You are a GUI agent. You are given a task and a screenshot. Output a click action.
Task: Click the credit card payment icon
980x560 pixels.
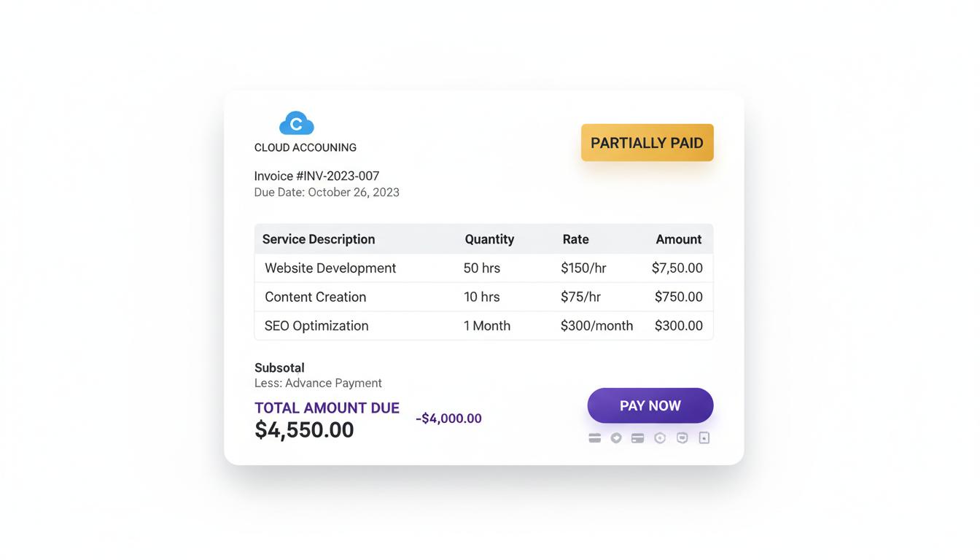coord(638,438)
